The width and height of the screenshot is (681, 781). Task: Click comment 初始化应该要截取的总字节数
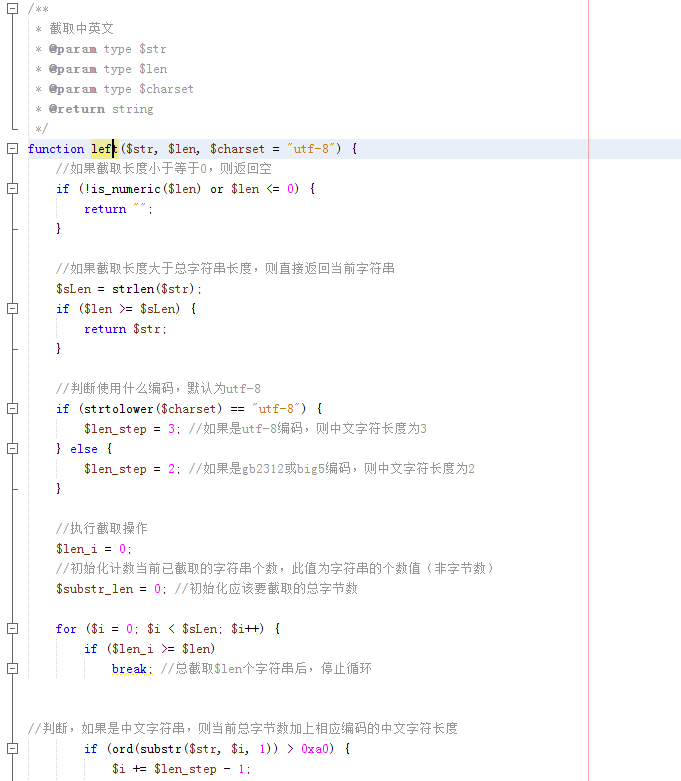tap(267, 589)
